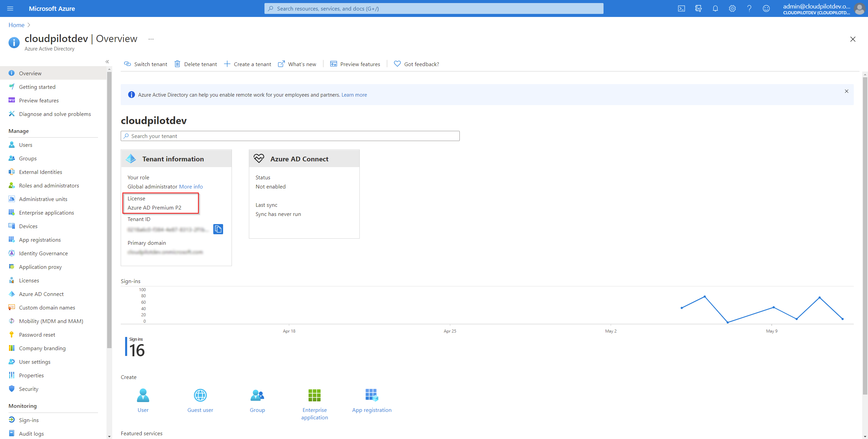The image size is (868, 439).
Task: Open the notifications bell
Action: (x=715, y=8)
